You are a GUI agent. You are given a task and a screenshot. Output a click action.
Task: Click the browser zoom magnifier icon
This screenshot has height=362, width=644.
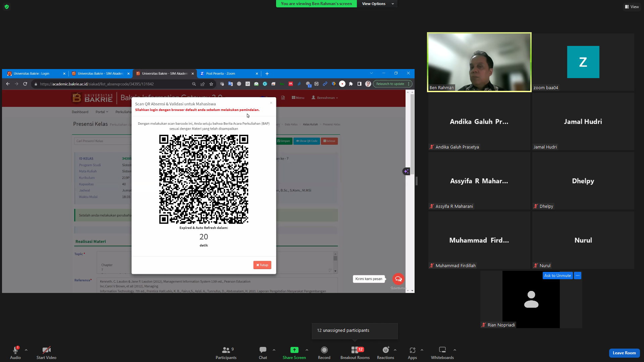click(x=194, y=84)
